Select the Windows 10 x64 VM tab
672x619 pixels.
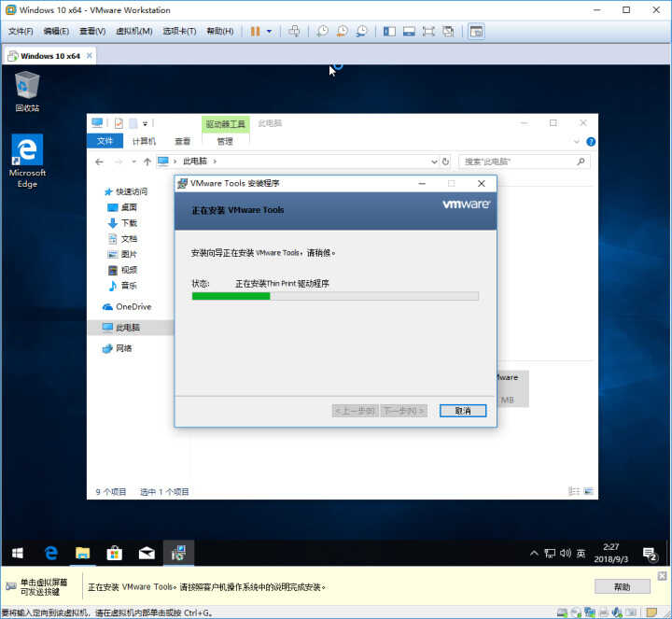tap(50, 56)
